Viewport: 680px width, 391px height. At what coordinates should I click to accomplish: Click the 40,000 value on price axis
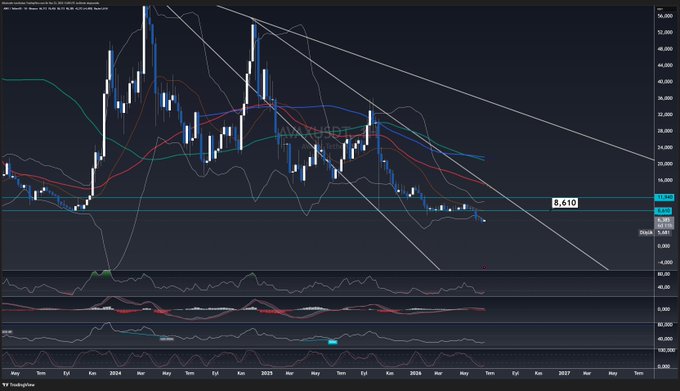point(665,82)
